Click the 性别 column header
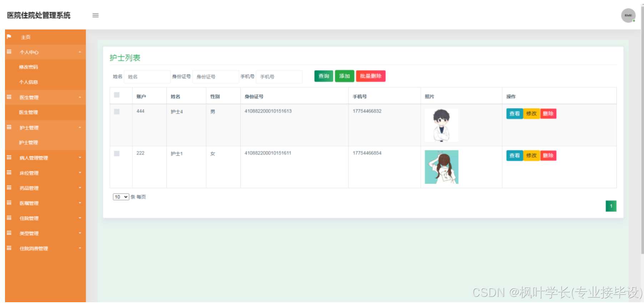This screenshot has width=644, height=304. 215,96
